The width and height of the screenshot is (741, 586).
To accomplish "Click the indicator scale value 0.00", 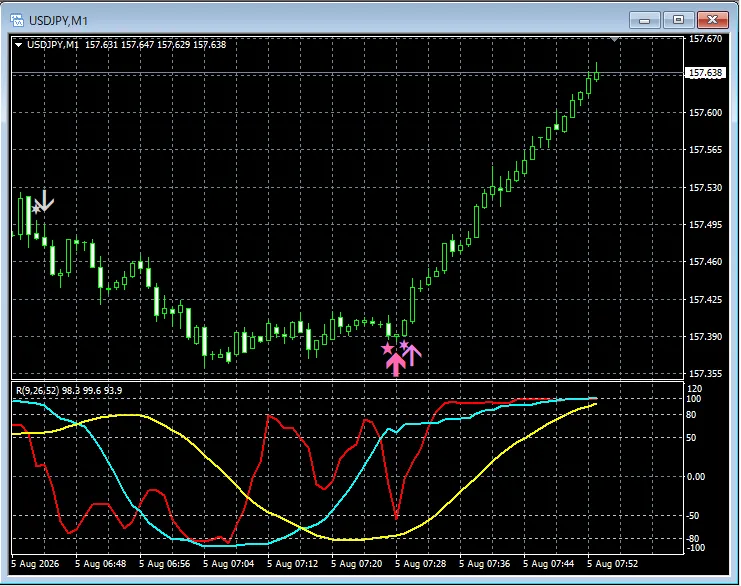I will click(x=696, y=476).
